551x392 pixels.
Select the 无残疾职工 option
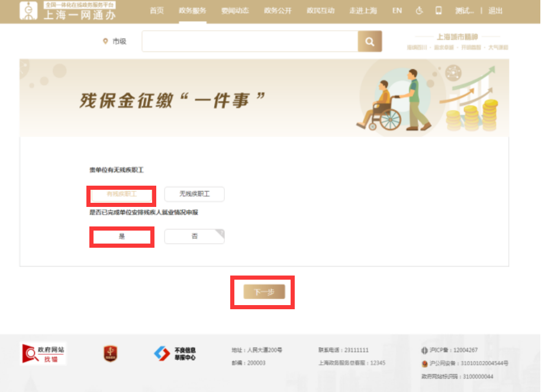pos(194,194)
